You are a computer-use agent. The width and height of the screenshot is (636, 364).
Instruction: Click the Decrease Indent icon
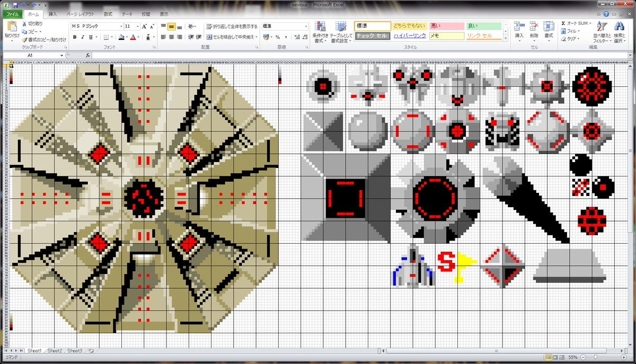coord(190,37)
